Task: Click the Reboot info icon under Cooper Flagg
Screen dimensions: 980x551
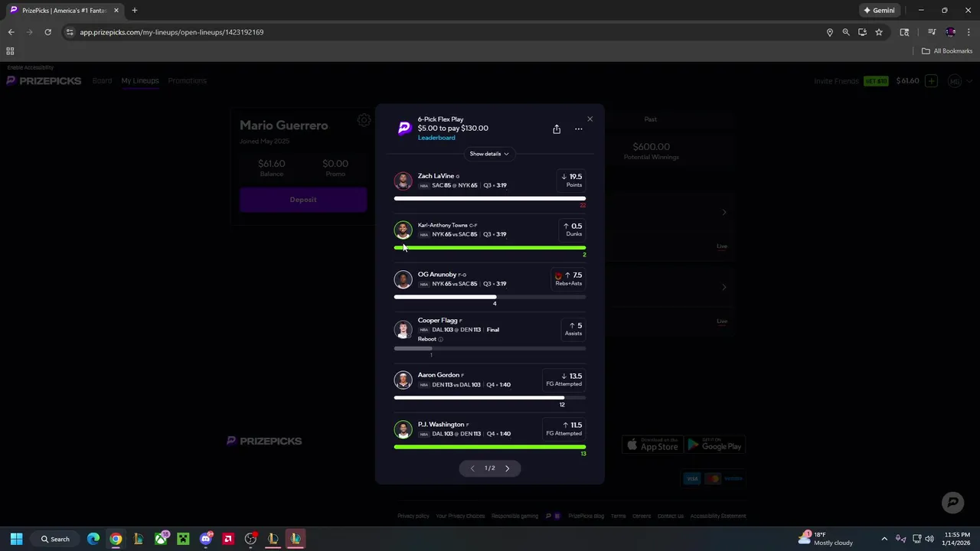Action: pos(440,339)
